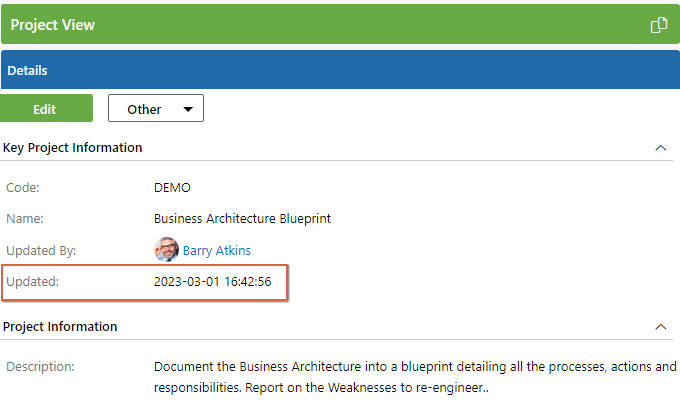Select the Updated timestamp value

point(212,282)
